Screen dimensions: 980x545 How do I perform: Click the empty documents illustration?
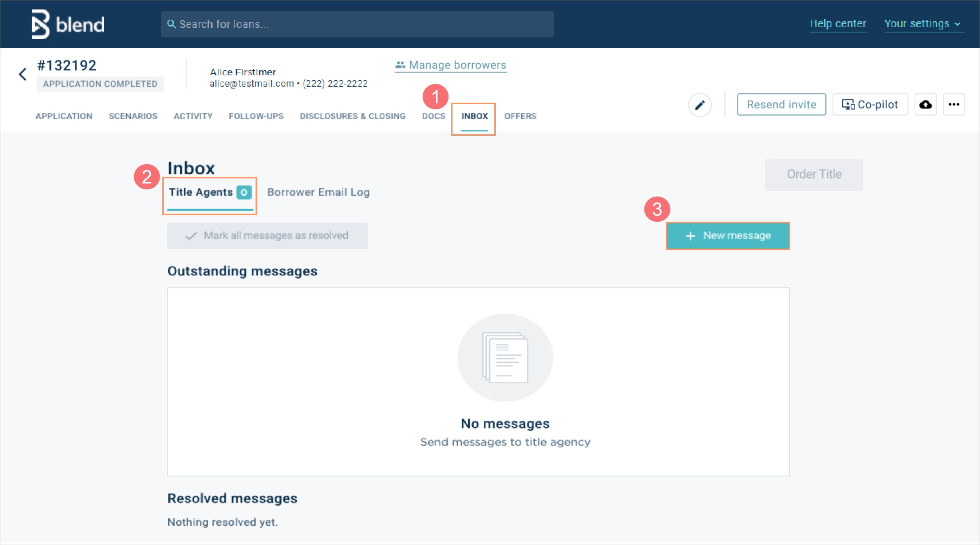point(505,357)
